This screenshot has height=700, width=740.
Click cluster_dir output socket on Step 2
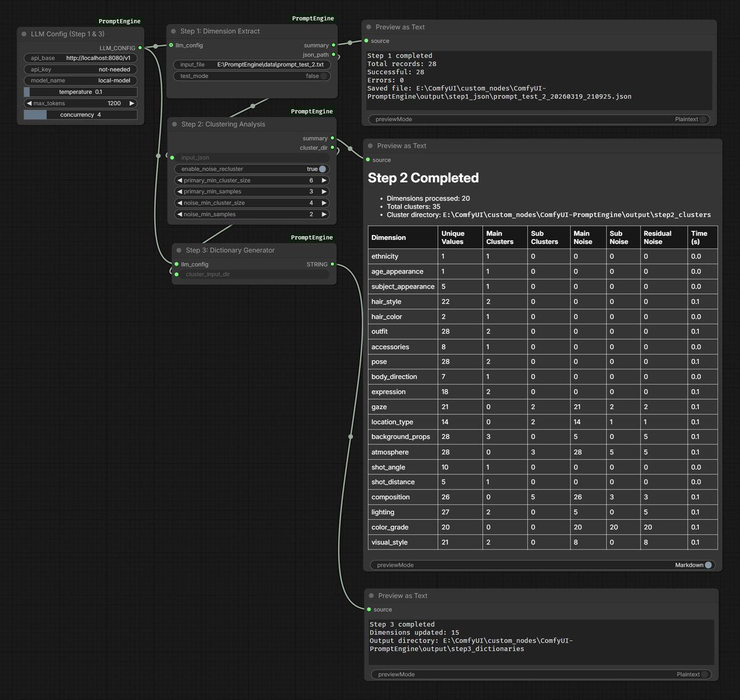click(332, 147)
